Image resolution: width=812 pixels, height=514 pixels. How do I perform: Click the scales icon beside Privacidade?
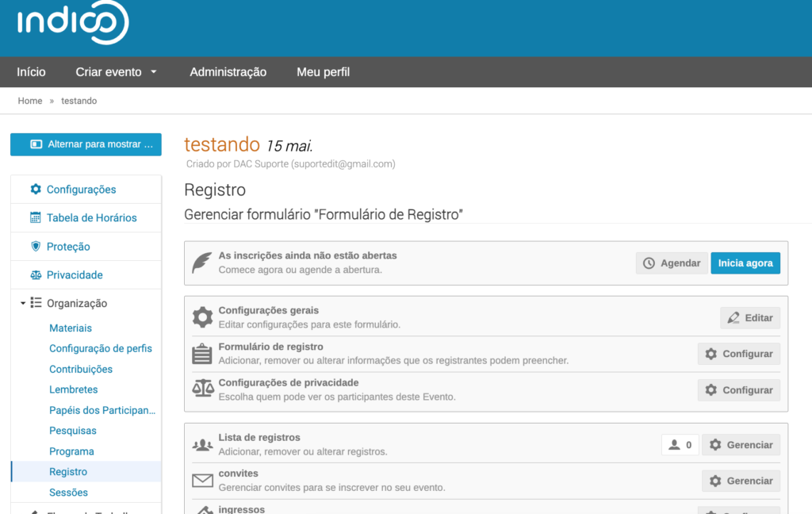coord(35,274)
